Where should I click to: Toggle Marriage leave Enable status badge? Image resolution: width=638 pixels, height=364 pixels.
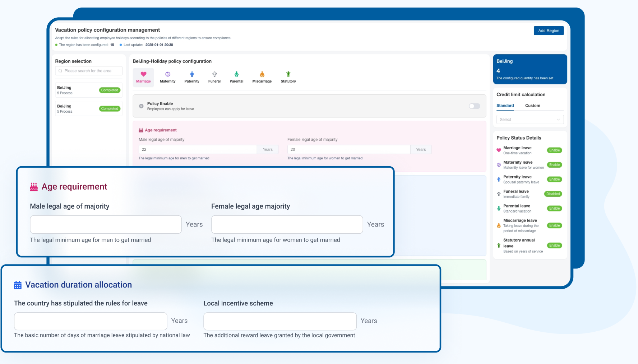tap(554, 150)
